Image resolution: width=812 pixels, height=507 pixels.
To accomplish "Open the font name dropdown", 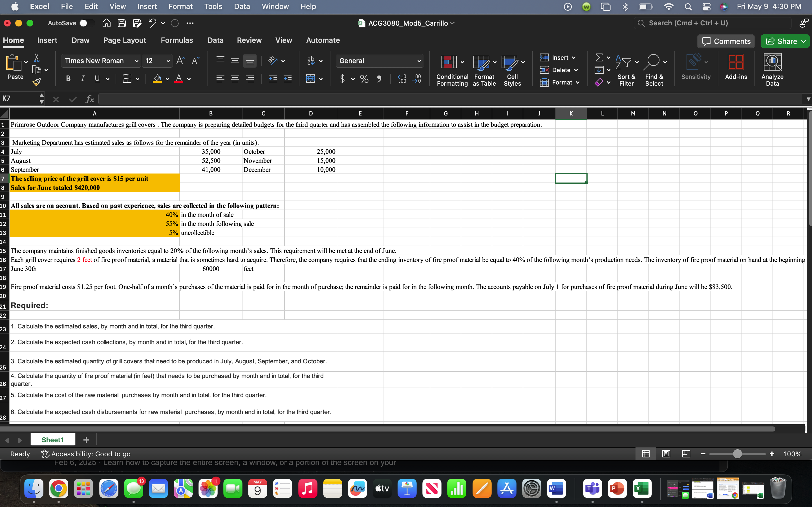I will point(136,61).
